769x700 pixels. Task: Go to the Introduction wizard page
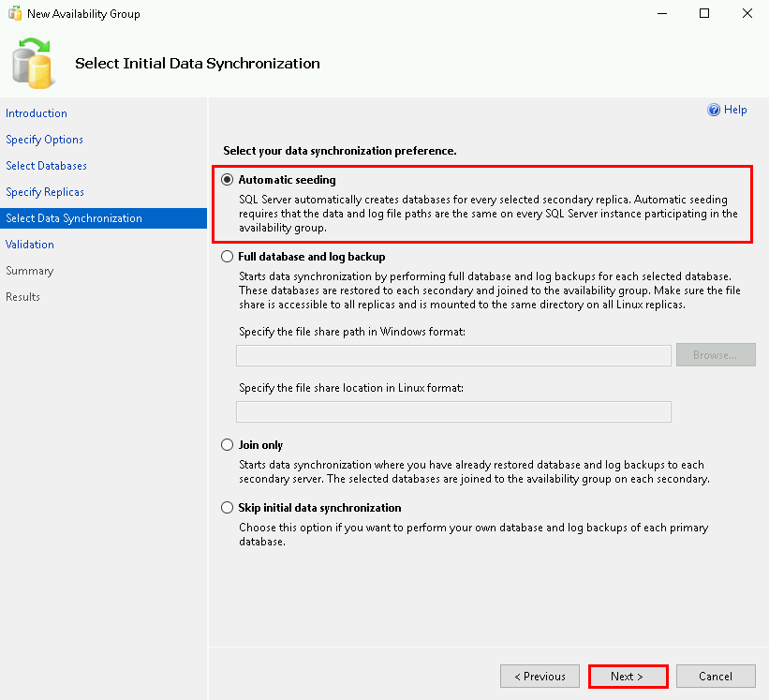(37, 113)
